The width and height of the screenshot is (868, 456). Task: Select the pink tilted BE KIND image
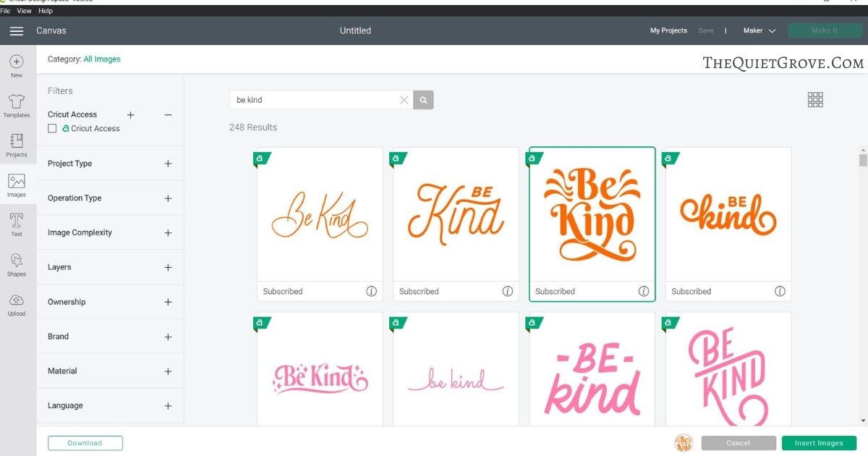pyautogui.click(x=728, y=369)
